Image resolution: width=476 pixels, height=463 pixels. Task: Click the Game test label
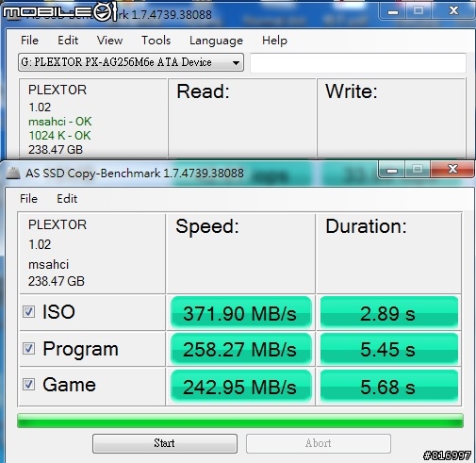tap(69, 385)
